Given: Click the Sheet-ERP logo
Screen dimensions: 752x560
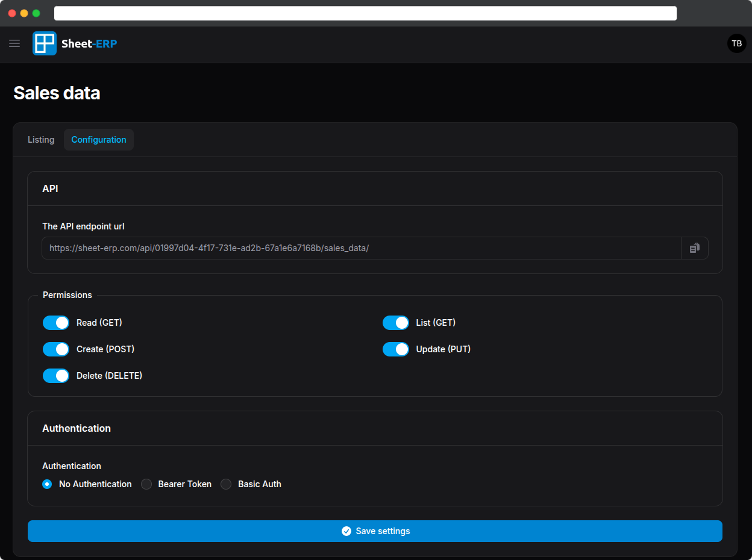Looking at the screenshot, I should click(44, 43).
